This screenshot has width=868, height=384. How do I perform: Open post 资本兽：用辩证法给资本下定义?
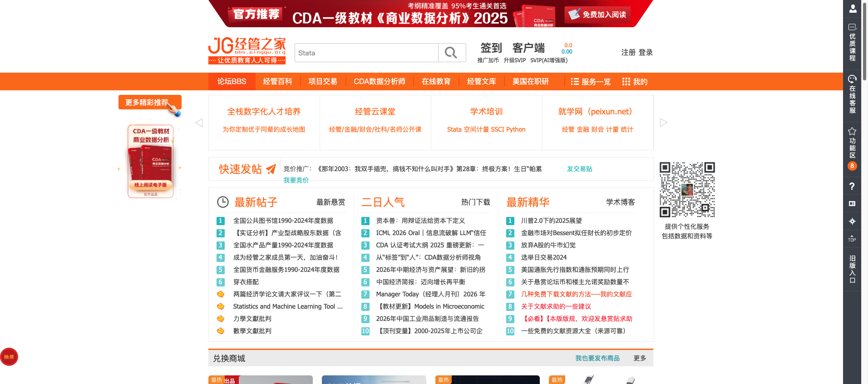pyautogui.click(x=420, y=221)
